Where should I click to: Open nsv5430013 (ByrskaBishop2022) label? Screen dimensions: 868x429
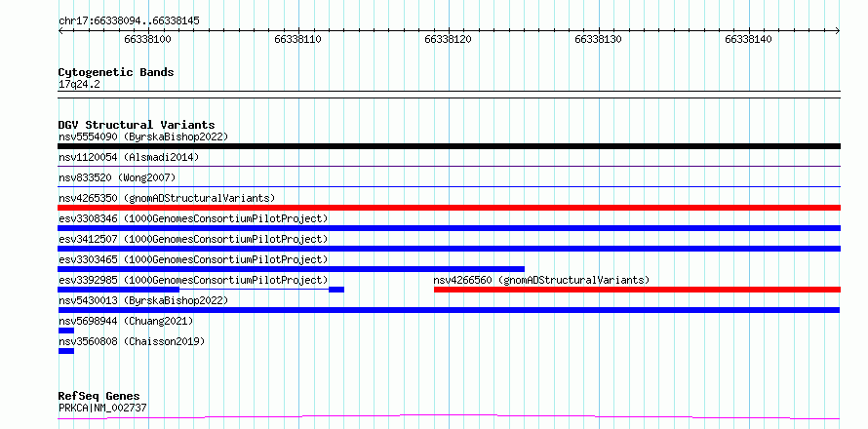coord(142,300)
